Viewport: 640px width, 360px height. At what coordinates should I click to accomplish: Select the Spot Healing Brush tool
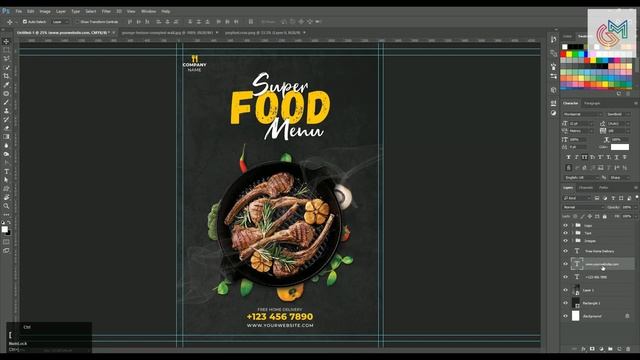6,93
